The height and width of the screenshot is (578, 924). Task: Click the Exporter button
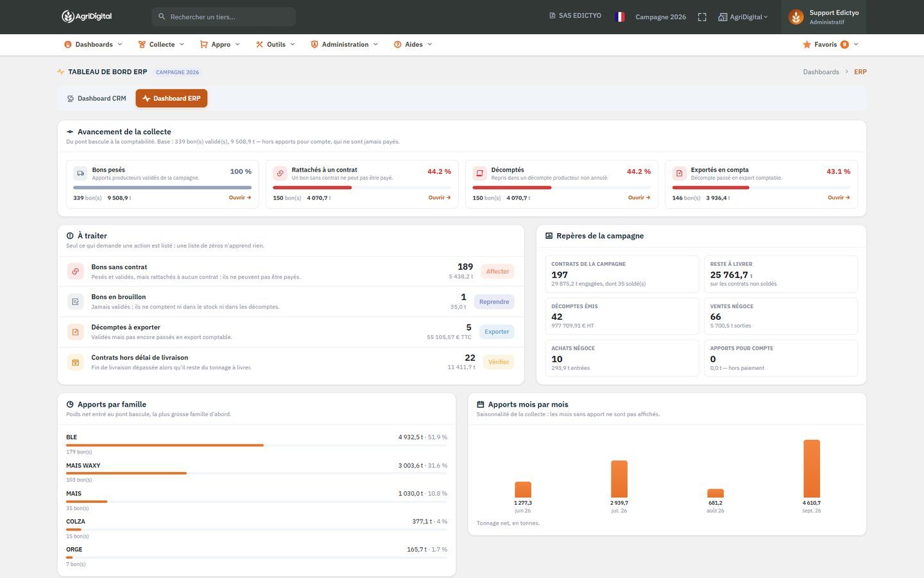coord(497,332)
